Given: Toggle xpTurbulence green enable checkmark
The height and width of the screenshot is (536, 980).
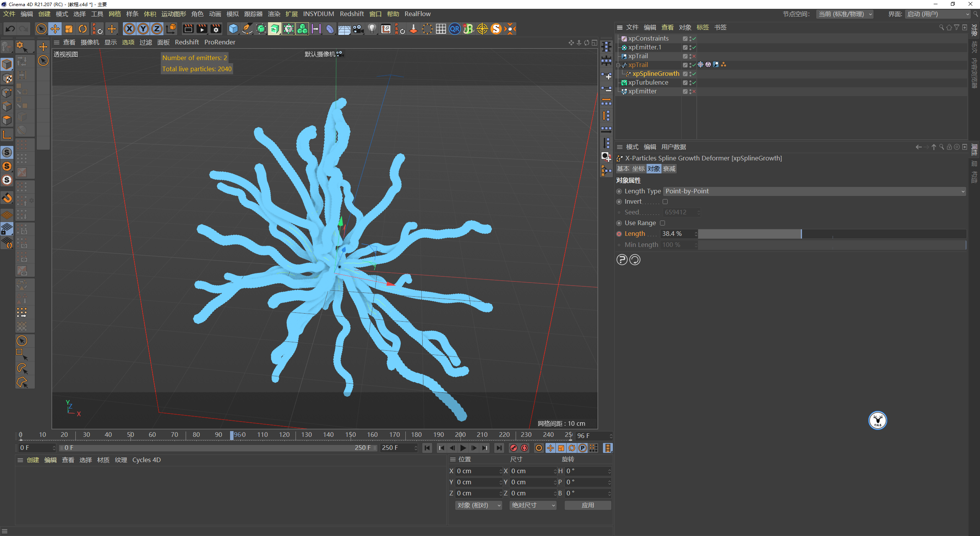Looking at the screenshot, I should point(694,82).
